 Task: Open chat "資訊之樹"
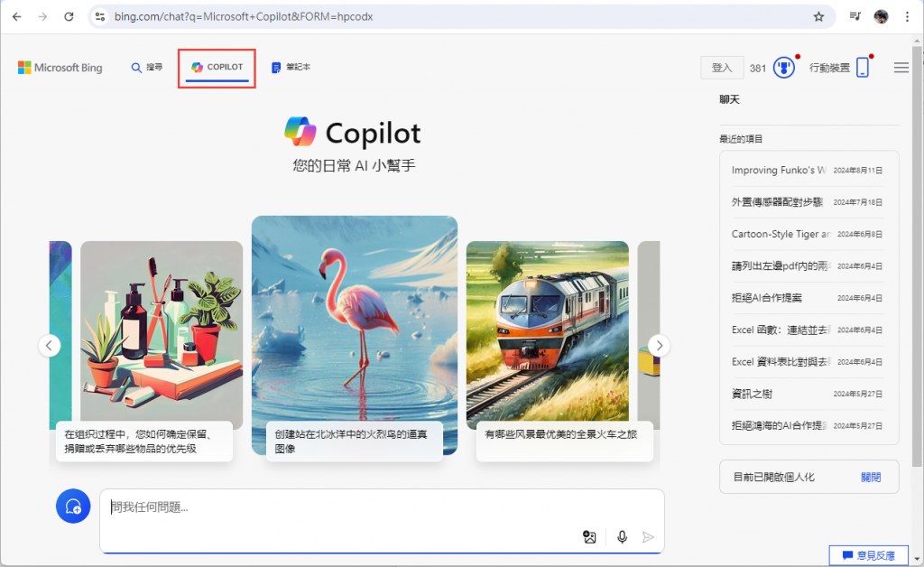click(807, 394)
